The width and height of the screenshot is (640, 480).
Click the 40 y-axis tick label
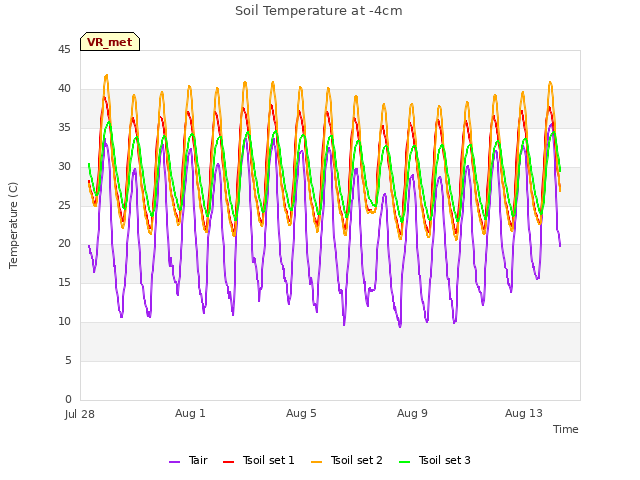click(64, 89)
